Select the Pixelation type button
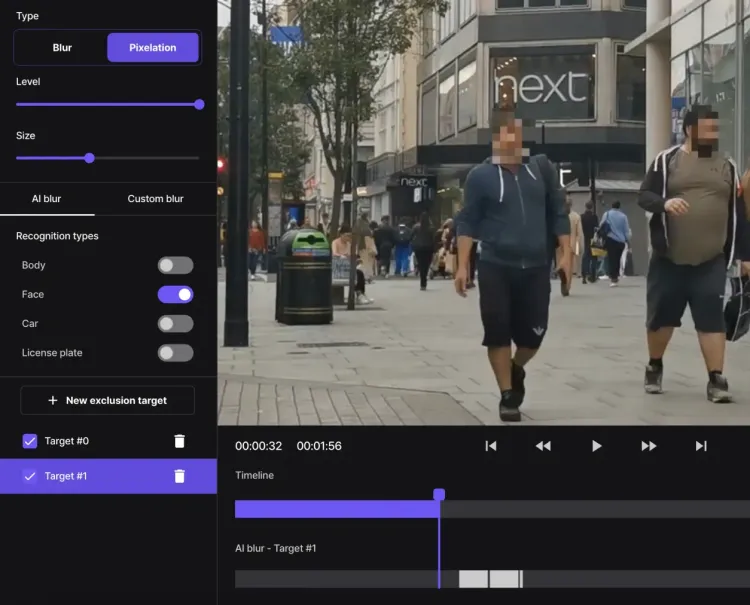 click(x=152, y=47)
